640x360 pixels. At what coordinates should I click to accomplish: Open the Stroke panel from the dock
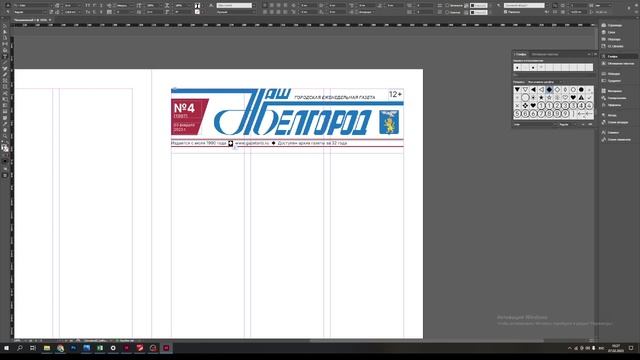tap(613, 74)
